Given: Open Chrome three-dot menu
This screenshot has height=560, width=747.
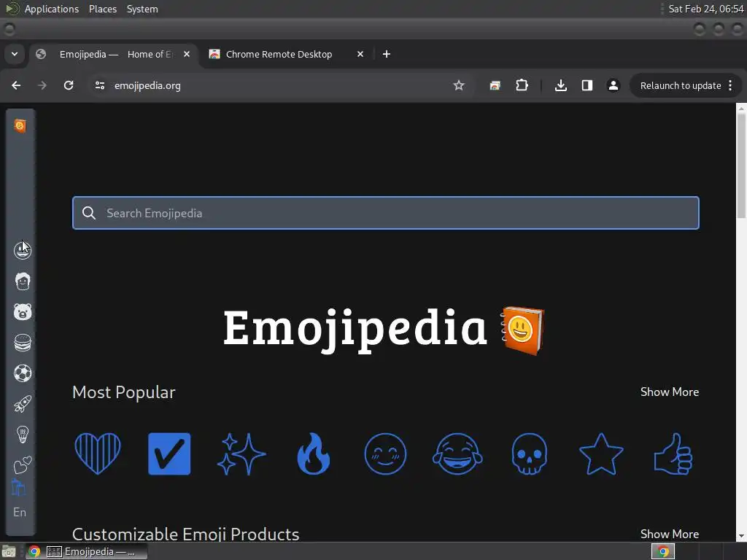Looking at the screenshot, I should point(730,86).
